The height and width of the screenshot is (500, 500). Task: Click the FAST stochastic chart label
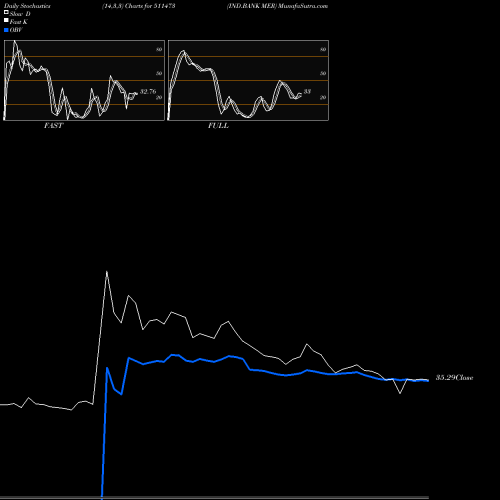pos(53,126)
